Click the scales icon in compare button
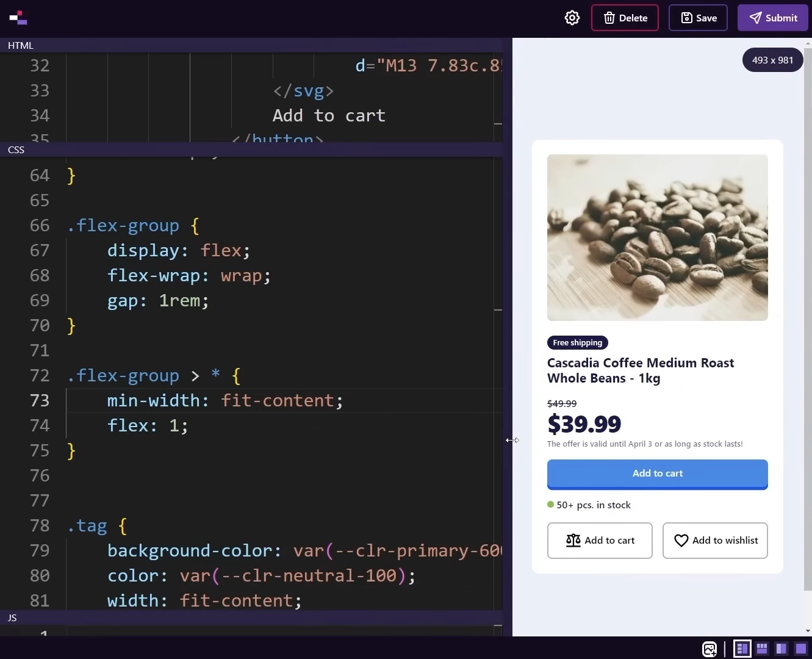812x659 pixels. click(x=573, y=541)
